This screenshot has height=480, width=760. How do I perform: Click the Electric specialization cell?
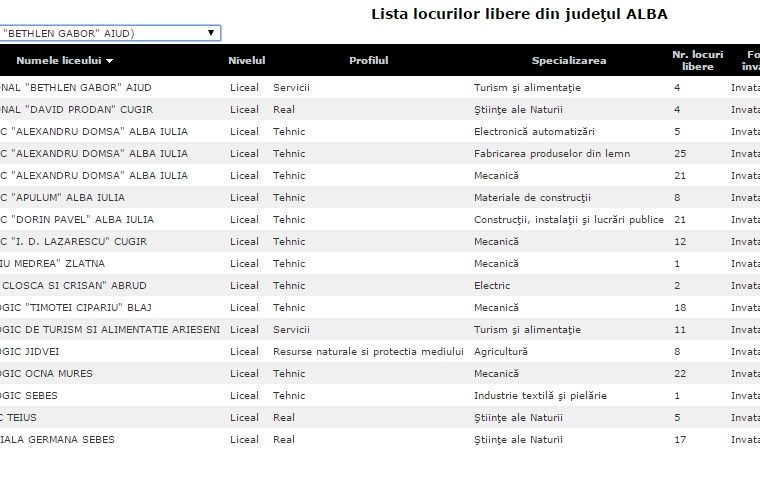tap(492, 286)
